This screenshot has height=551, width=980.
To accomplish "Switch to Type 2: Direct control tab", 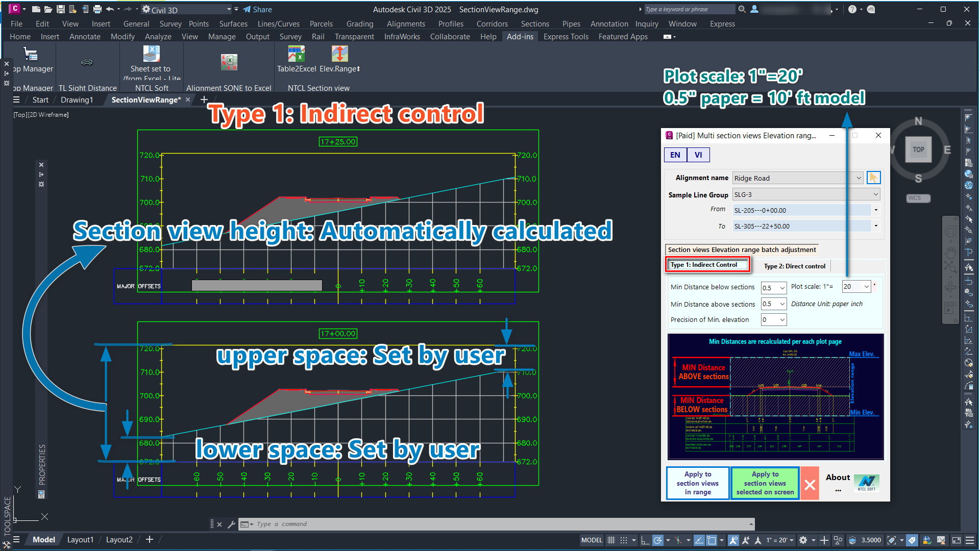I will [794, 266].
